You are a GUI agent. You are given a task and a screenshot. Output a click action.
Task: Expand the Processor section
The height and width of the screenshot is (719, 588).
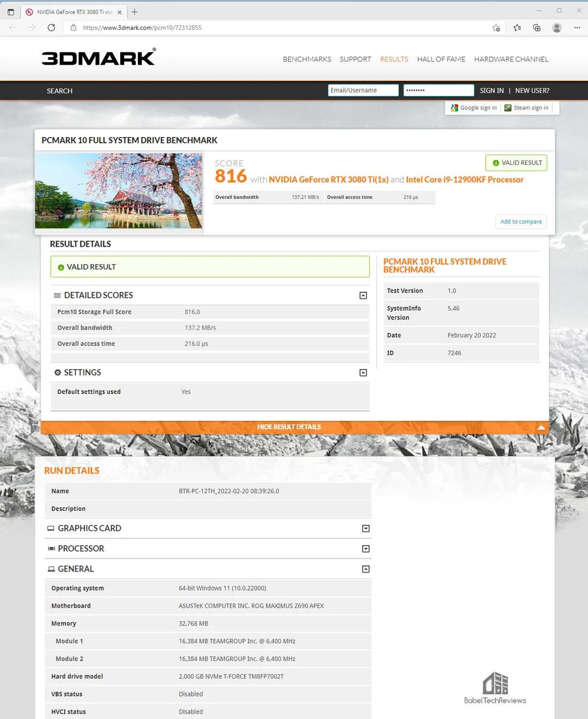point(366,549)
